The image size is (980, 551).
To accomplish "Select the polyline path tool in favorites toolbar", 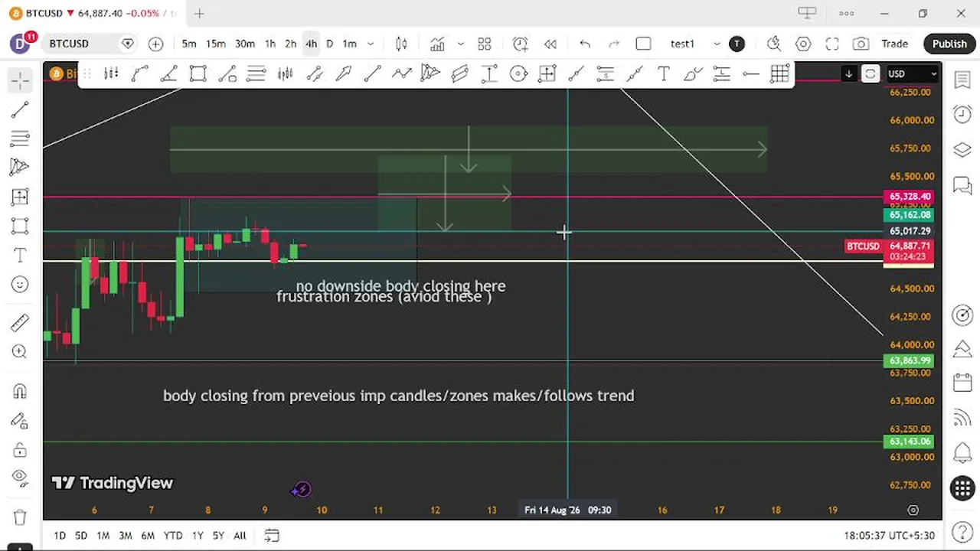I will 402,73.
